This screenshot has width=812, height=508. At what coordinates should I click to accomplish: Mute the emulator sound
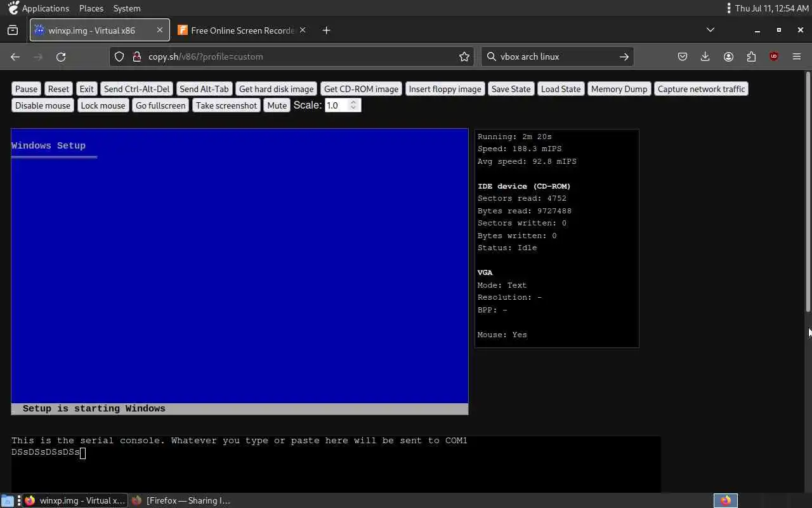(x=277, y=105)
